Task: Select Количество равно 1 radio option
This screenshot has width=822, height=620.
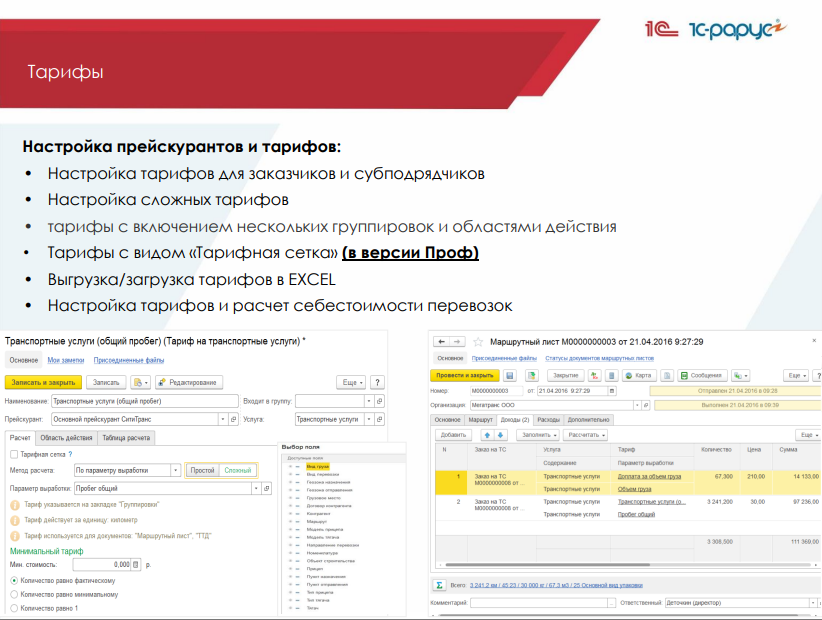Action: tap(13, 607)
